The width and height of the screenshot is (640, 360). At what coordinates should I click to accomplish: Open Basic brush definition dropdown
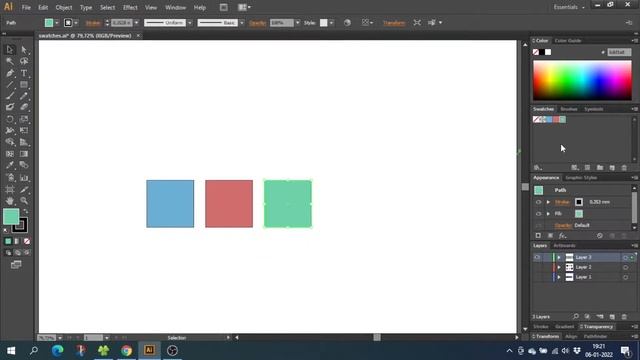point(242,23)
